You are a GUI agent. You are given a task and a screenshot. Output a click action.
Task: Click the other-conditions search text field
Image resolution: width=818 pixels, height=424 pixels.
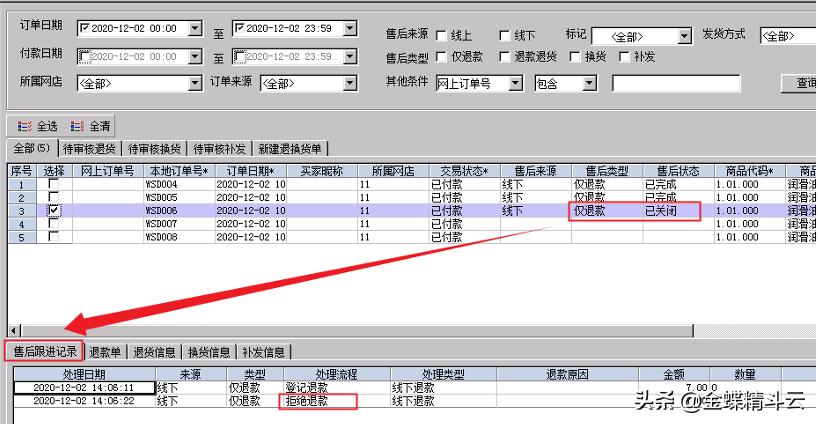(x=676, y=83)
